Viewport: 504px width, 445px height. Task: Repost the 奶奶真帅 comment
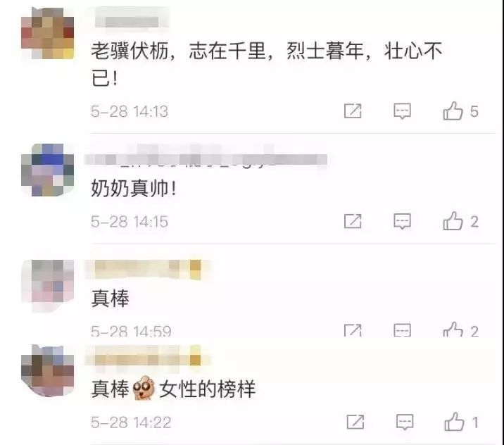tap(353, 221)
